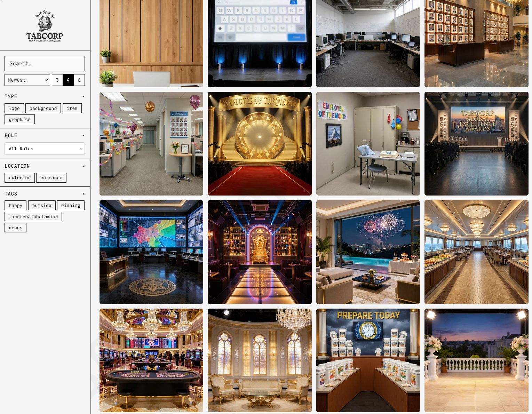This screenshot has height=414, width=532.
Task: Collapse the TYPE filter section
Action: 84,96
